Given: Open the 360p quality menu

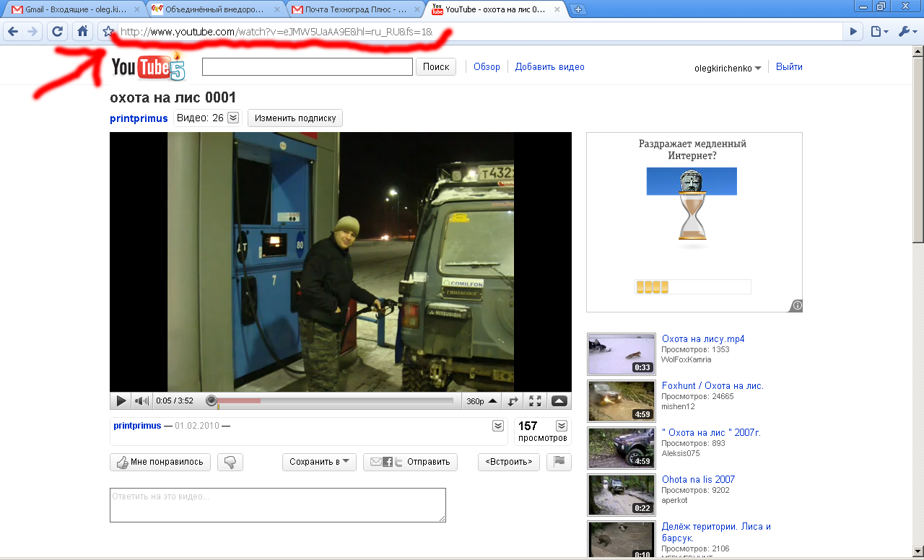Looking at the screenshot, I should click(481, 401).
